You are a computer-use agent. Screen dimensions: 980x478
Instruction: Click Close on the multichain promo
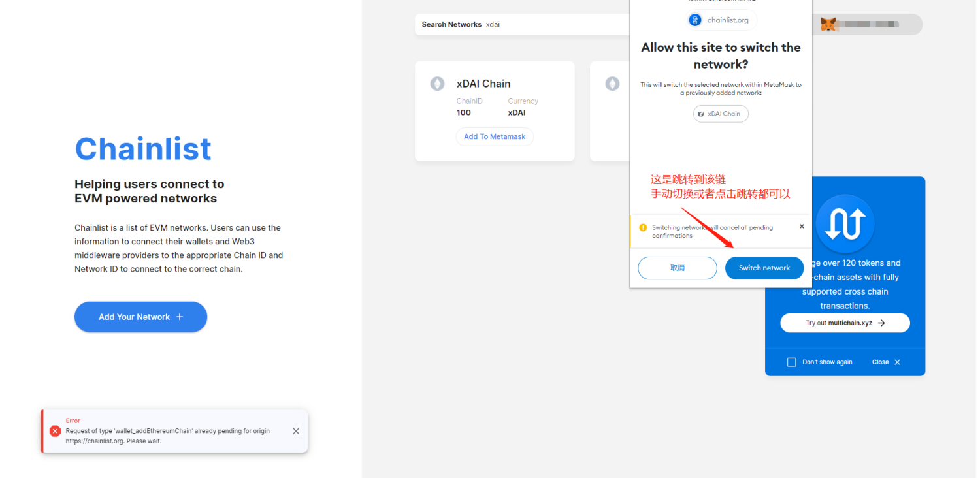point(887,362)
